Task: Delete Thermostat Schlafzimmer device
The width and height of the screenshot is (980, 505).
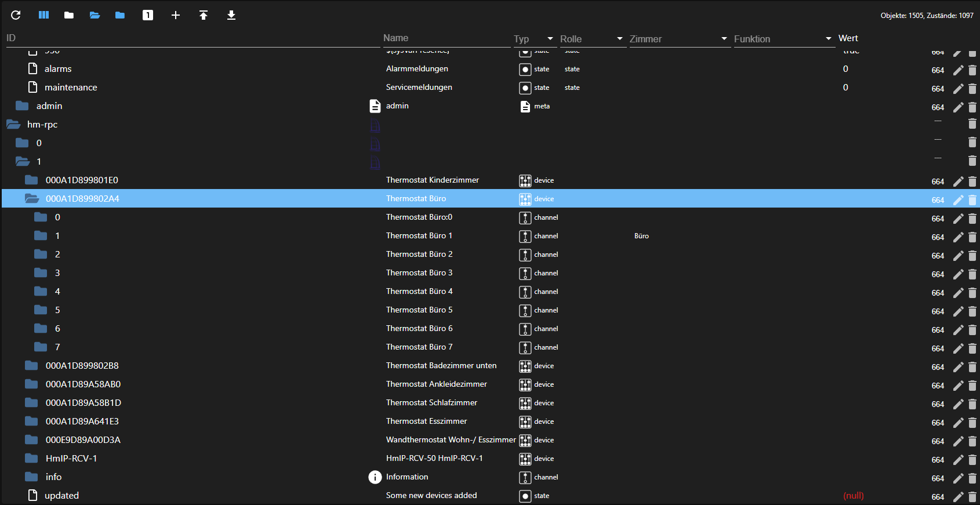Action: (972, 404)
